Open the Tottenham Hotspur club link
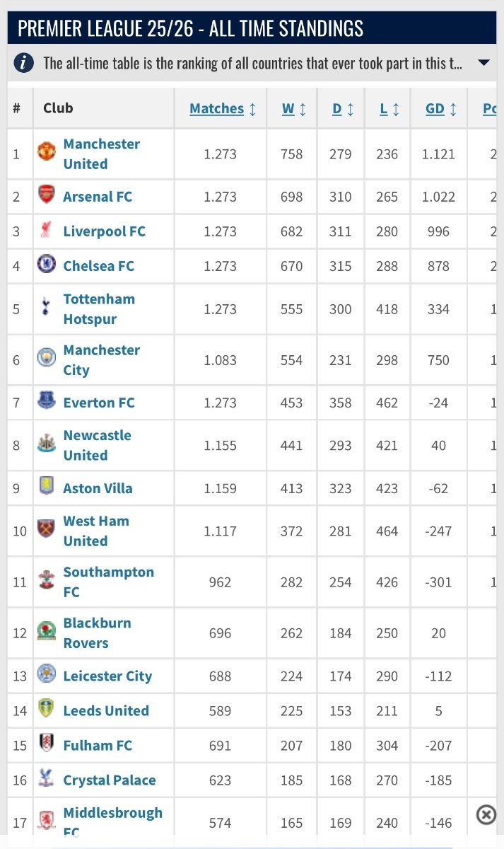Viewport: 504px width, 849px height. click(x=99, y=308)
